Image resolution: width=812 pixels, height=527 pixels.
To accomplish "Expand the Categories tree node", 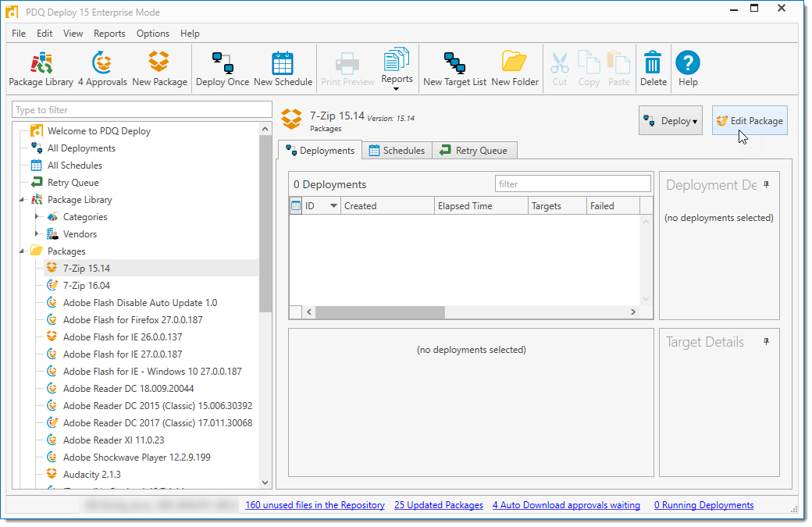I will pyautogui.click(x=37, y=217).
